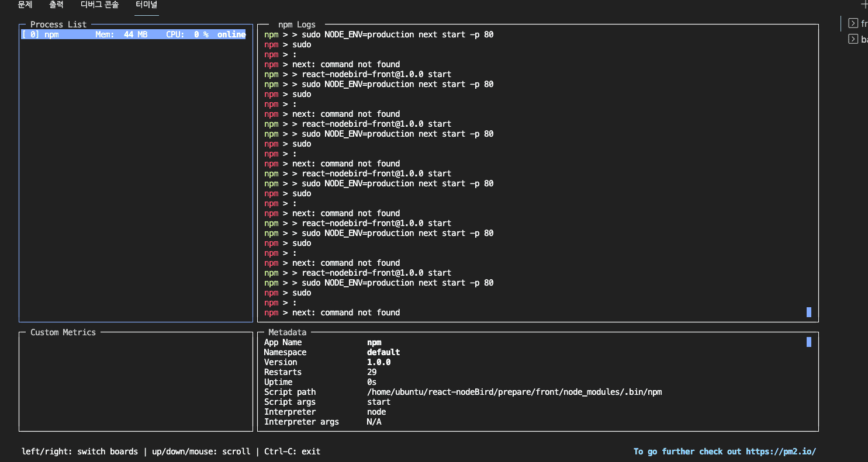The height and width of the screenshot is (462, 868).
Task: Click the Process List panel title
Action: [58, 25]
